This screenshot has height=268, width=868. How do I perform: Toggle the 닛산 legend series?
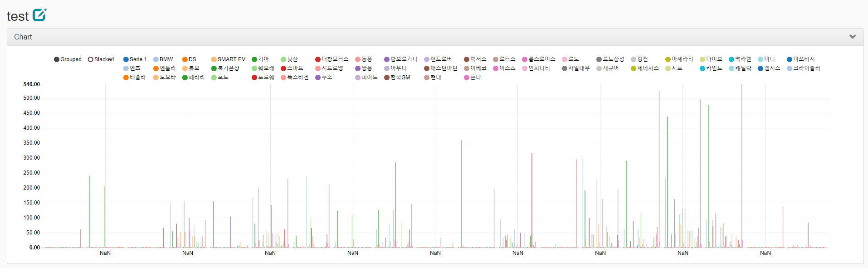[289, 59]
